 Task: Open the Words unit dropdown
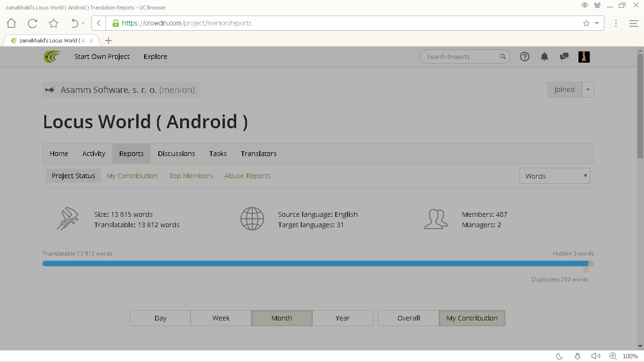coord(555,176)
